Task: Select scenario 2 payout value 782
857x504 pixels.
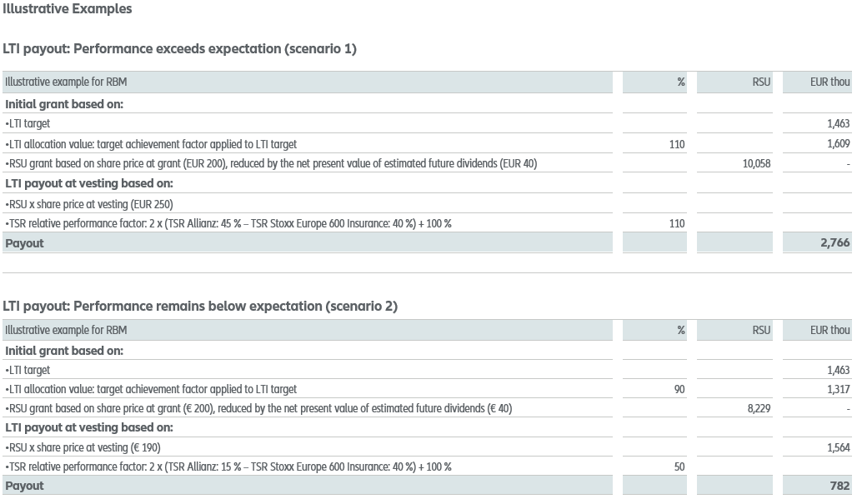Action: pos(839,486)
